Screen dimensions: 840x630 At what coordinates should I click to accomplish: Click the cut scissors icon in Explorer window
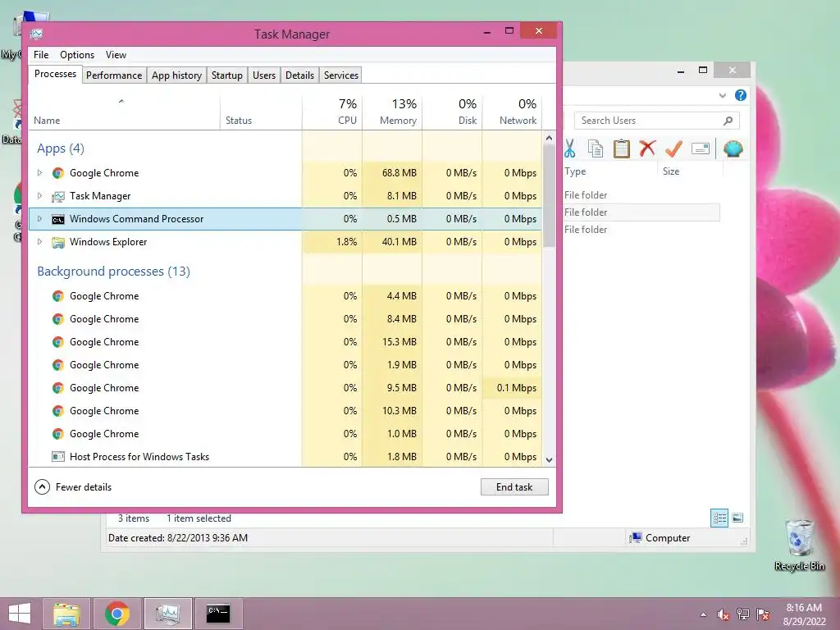(x=570, y=148)
